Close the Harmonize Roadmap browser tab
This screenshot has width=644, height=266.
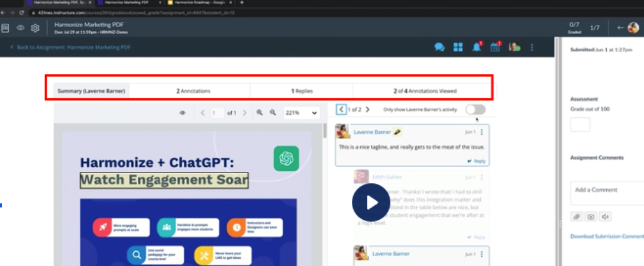(230, 2)
